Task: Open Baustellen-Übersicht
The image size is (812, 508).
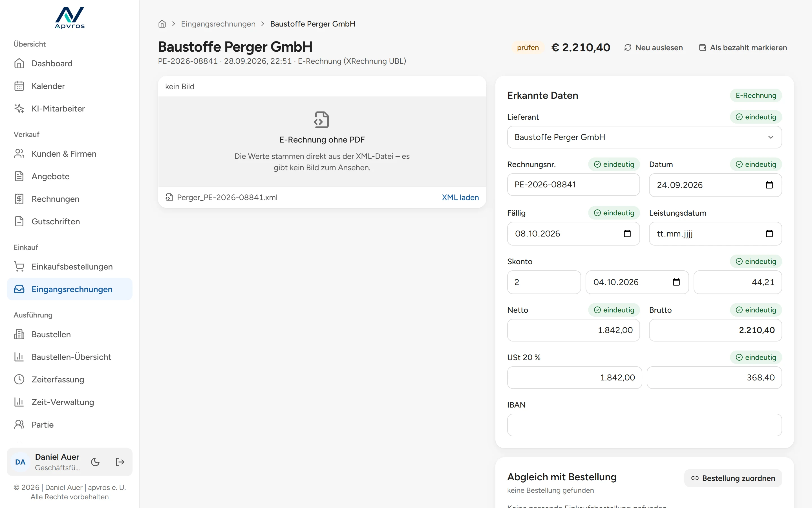Action: 70,357
